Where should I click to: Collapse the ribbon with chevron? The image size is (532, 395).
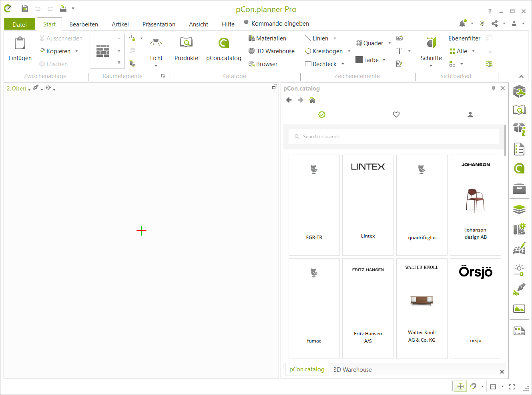pos(521,77)
